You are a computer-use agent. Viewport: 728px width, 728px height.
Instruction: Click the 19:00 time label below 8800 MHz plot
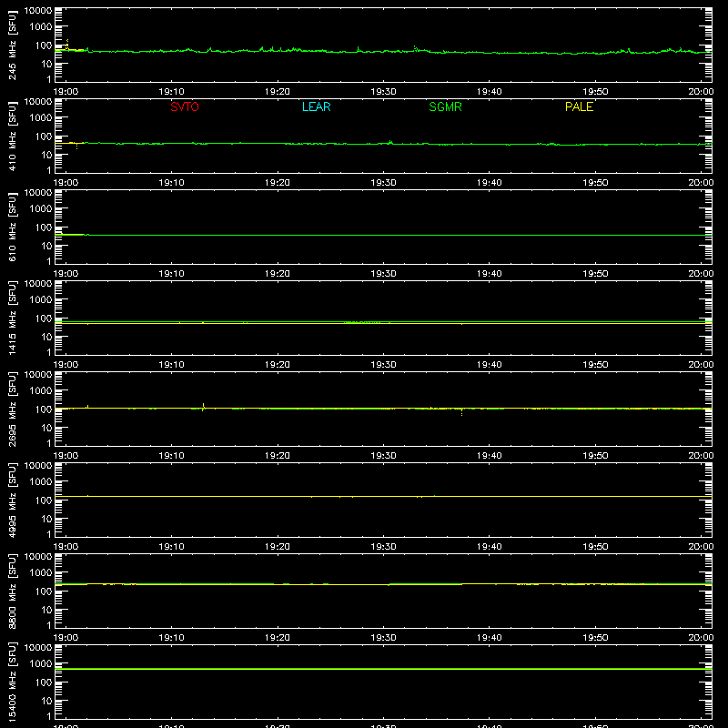tap(66, 638)
